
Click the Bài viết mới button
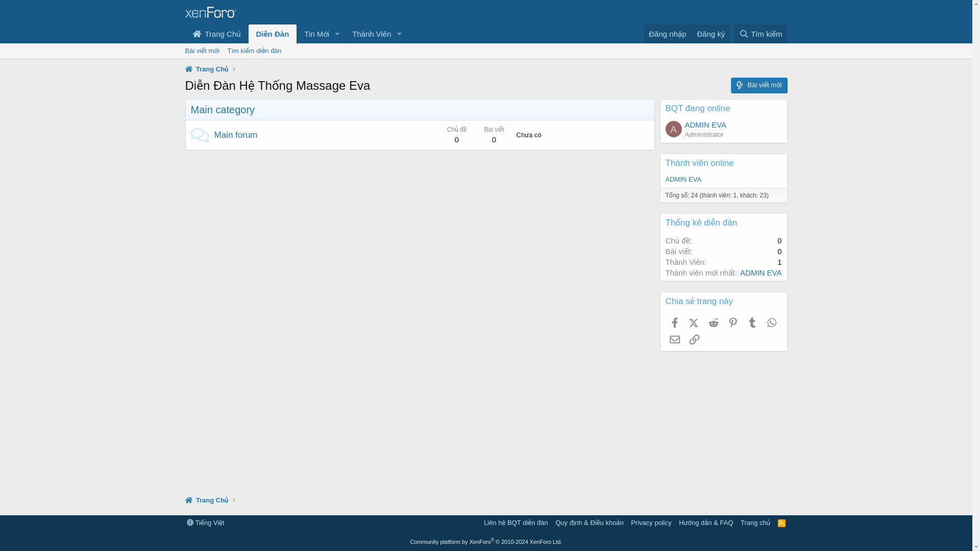point(759,86)
